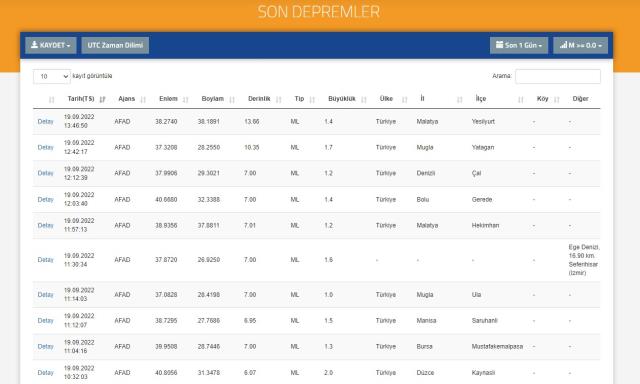Select the Yatagan district cell
Viewport: 640px width, 384px height.
tap(483, 147)
